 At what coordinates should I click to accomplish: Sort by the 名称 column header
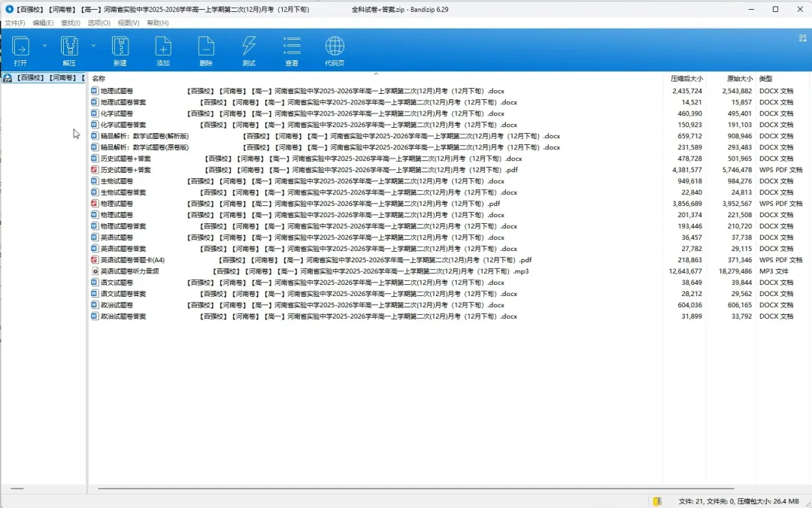pos(98,79)
